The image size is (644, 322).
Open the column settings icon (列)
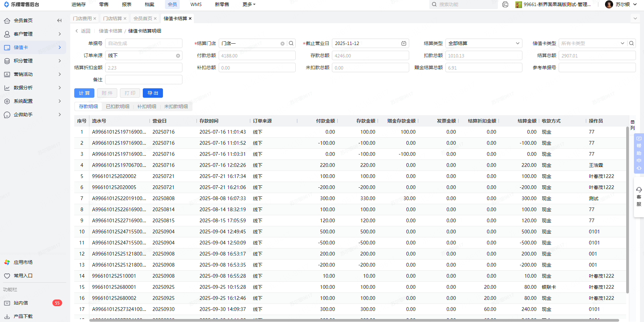(x=633, y=125)
